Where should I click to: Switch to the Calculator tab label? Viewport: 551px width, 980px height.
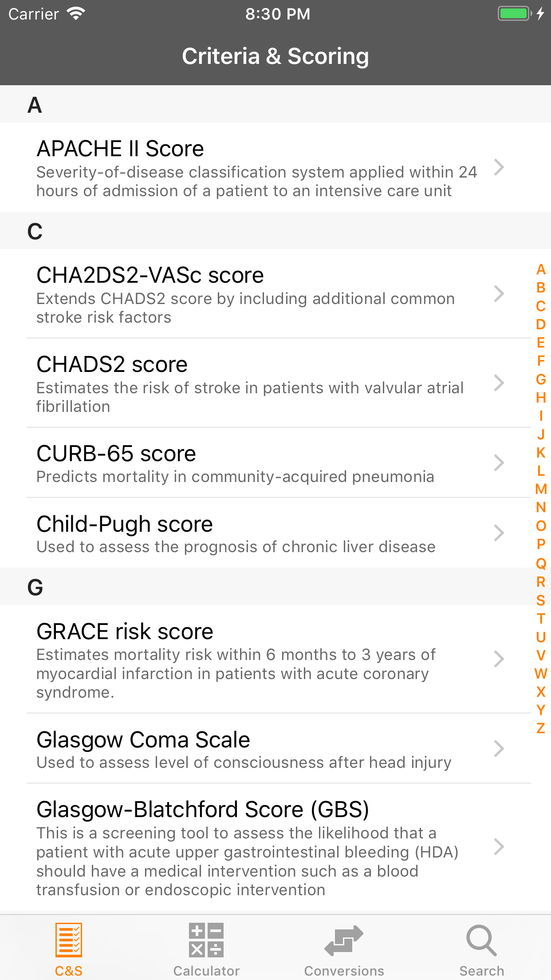click(x=206, y=971)
